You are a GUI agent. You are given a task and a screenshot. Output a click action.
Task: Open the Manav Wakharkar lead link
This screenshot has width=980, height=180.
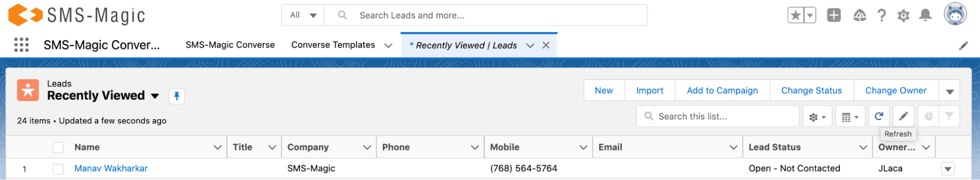111,168
